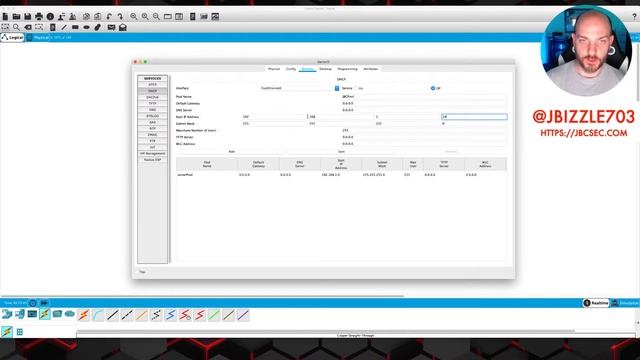This screenshot has height=360, width=640.
Task: Open the TFTP service in the sidebar
Action: pyautogui.click(x=152, y=103)
